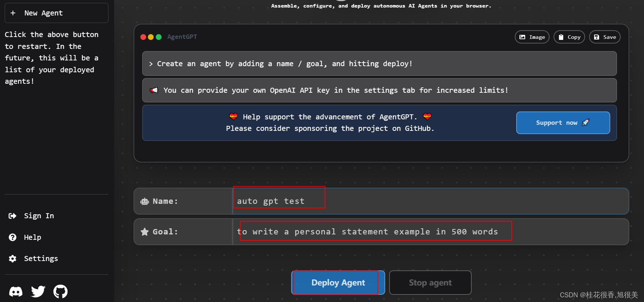Click the 'Create an agent by adding a name' message

coord(379,64)
